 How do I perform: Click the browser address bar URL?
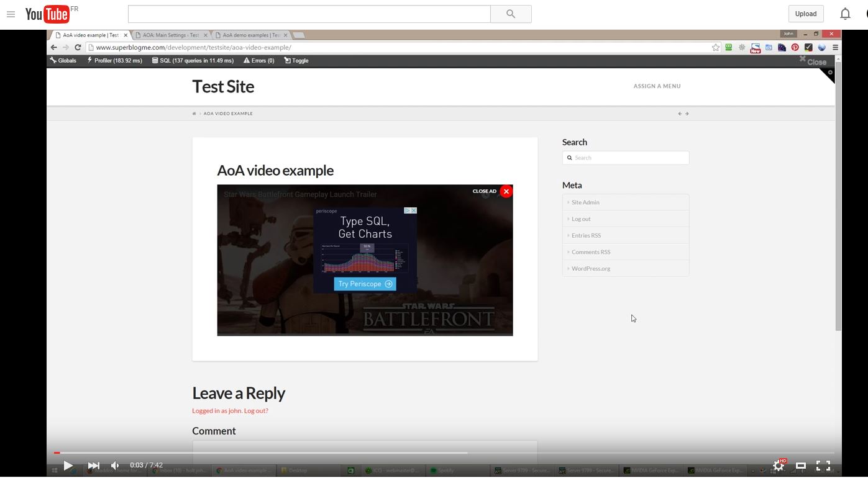tap(193, 47)
